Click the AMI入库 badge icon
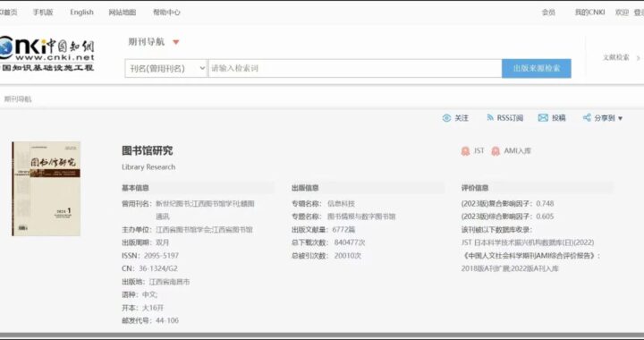 [x=496, y=151]
